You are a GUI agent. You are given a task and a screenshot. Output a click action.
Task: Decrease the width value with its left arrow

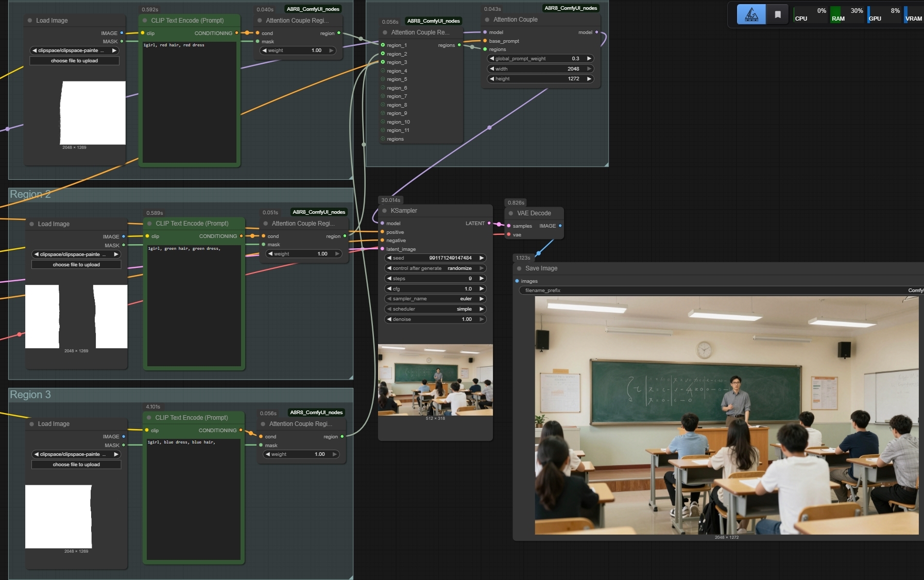pyautogui.click(x=492, y=69)
